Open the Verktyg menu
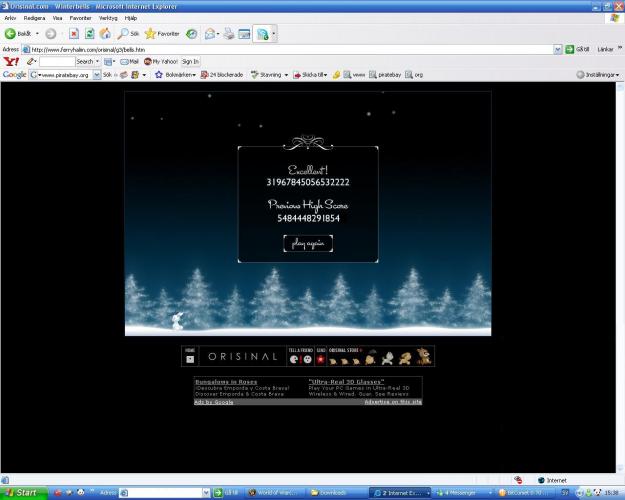625x500 pixels. pyautogui.click(x=108, y=18)
